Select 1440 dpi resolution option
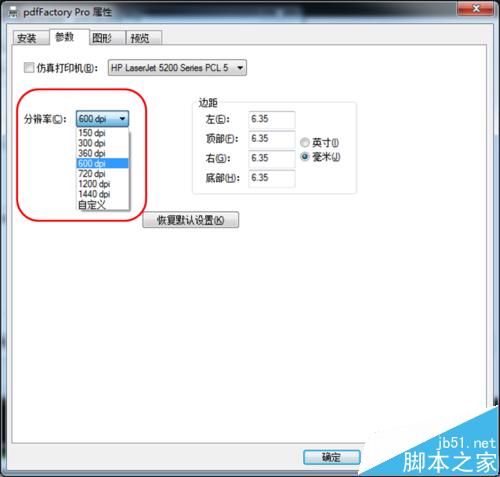The image size is (500, 477). click(102, 194)
